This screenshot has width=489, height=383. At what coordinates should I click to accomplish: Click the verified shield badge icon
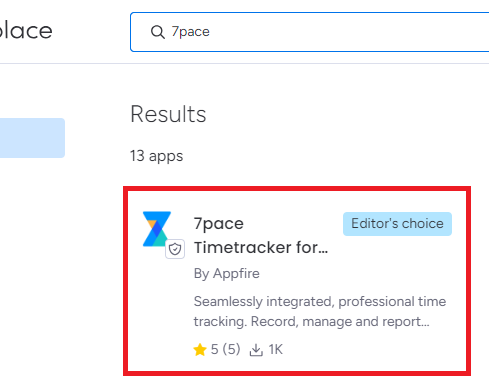click(175, 249)
